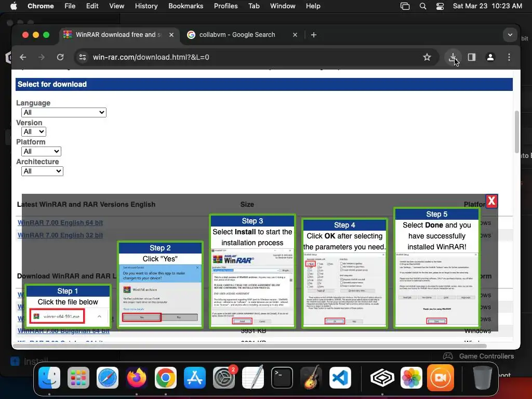This screenshot has width=532, height=399.
Task: Launch Safari from the Dock
Action: tap(108, 378)
